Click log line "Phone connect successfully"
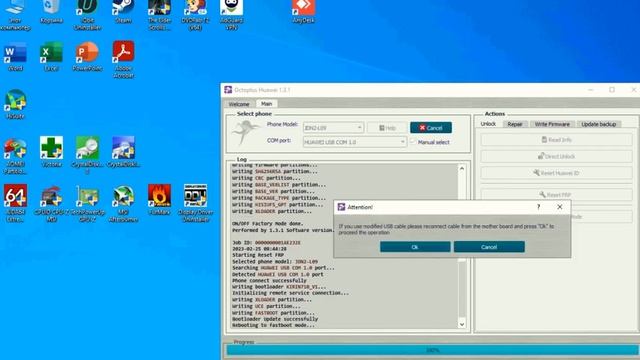This screenshot has width=640, height=360. (x=269, y=280)
